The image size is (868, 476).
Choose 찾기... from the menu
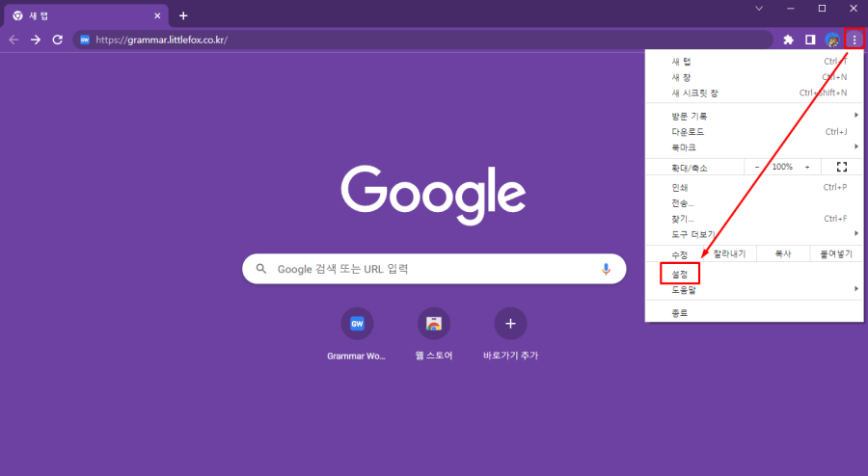(x=754, y=219)
